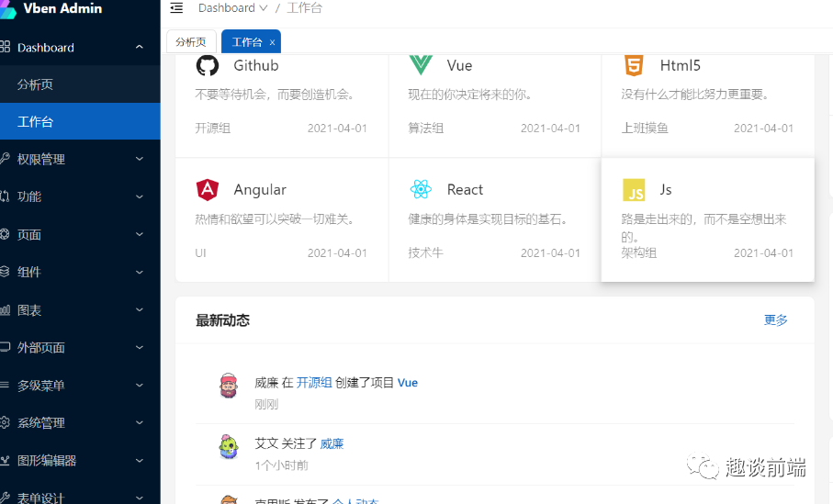Click the Html5 project title
The width and height of the screenshot is (833, 504).
(680, 65)
